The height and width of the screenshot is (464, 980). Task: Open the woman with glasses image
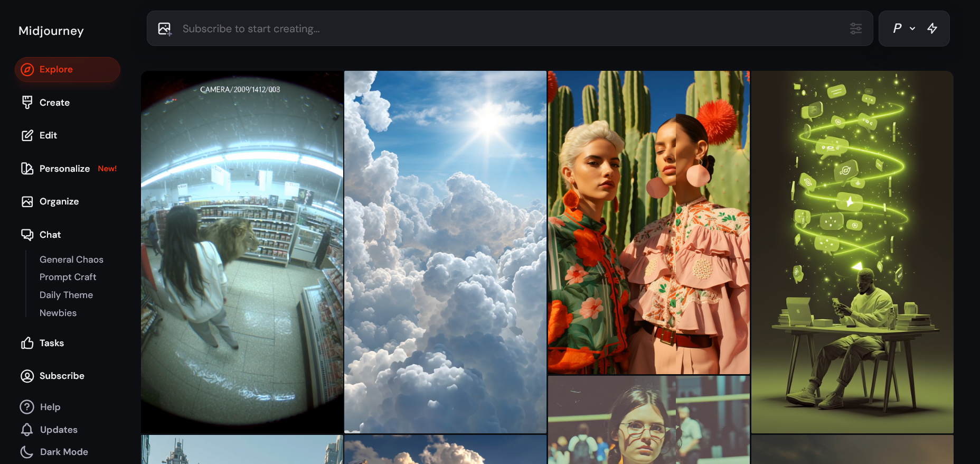[x=649, y=420]
